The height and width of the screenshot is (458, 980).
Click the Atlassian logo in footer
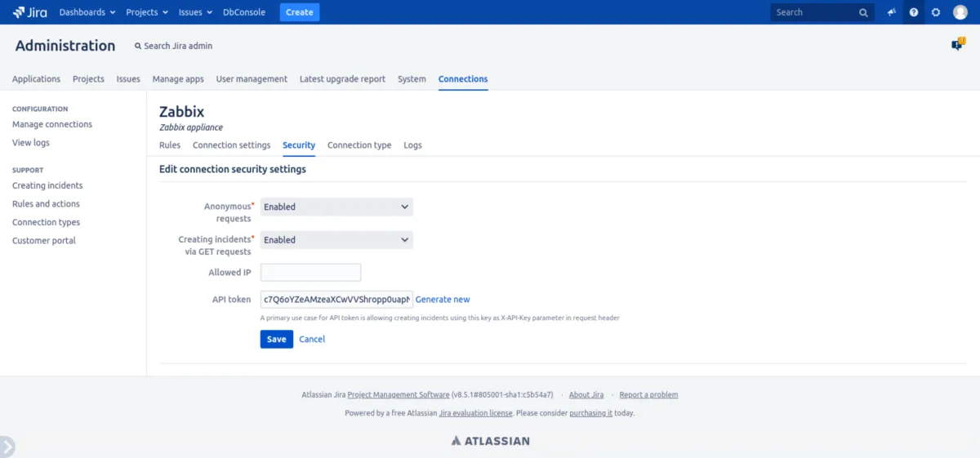(490, 441)
